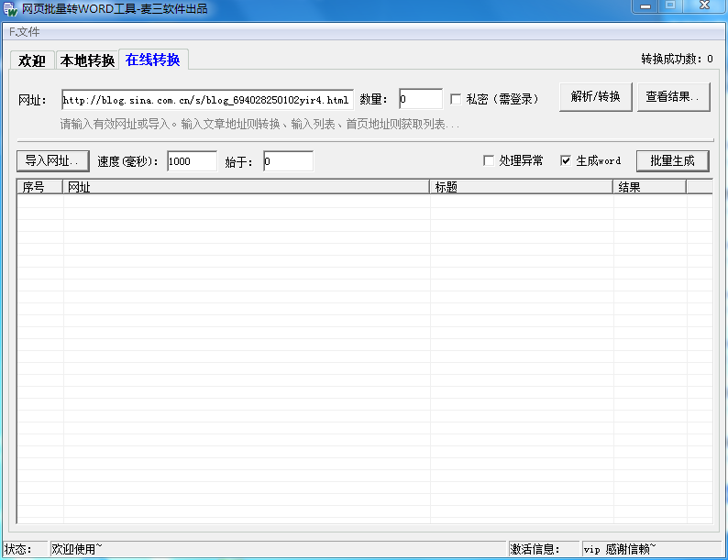This screenshot has width=728, height=560.
Task: Uncheck the 生成word checkbox
Action: (566, 160)
